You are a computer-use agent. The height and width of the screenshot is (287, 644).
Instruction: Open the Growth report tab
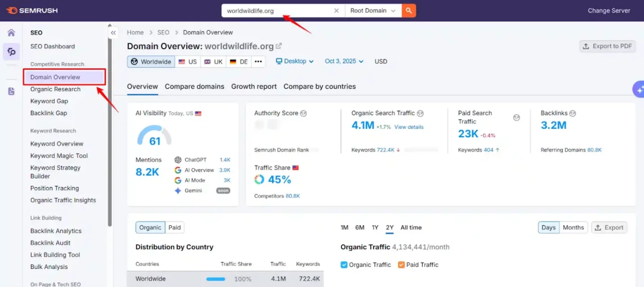(254, 86)
